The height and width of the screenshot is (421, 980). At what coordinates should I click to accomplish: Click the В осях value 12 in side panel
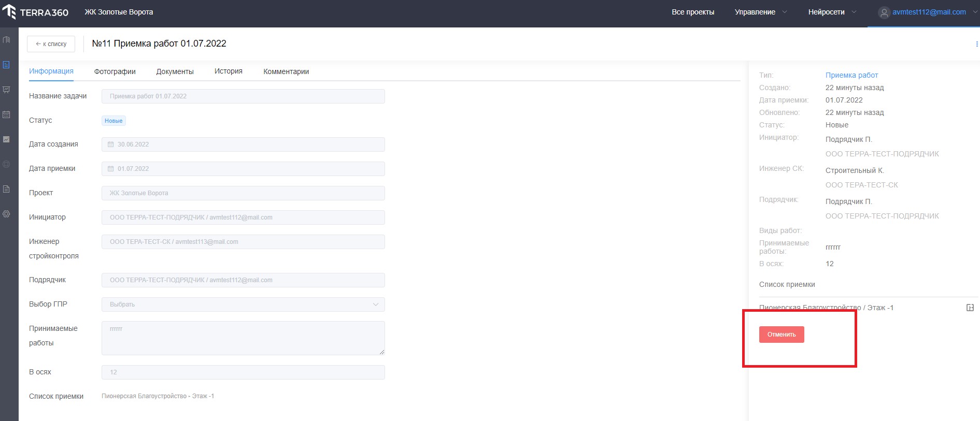[x=829, y=264]
